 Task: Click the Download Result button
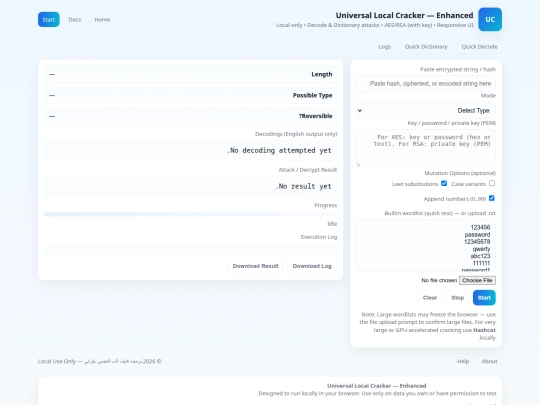tap(256, 266)
